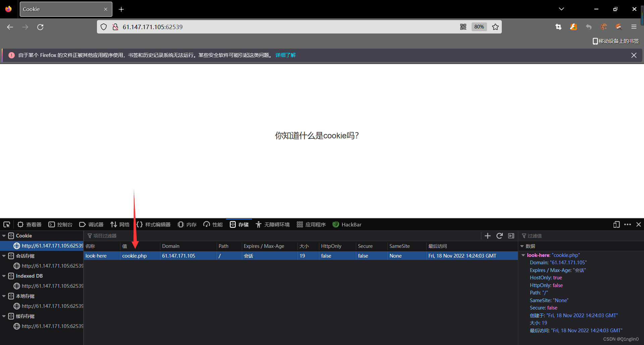The height and width of the screenshot is (345, 644).
Task: Select the look-here cookie name cell
Action: pos(102,256)
